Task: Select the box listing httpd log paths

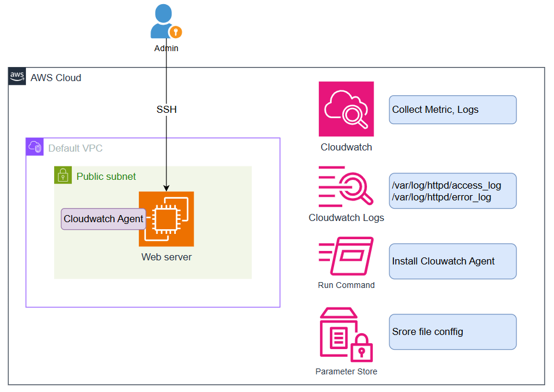Action: (x=452, y=191)
